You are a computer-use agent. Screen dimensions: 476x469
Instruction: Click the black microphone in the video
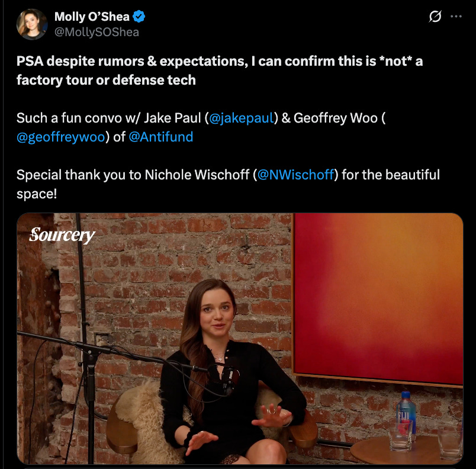point(224,378)
